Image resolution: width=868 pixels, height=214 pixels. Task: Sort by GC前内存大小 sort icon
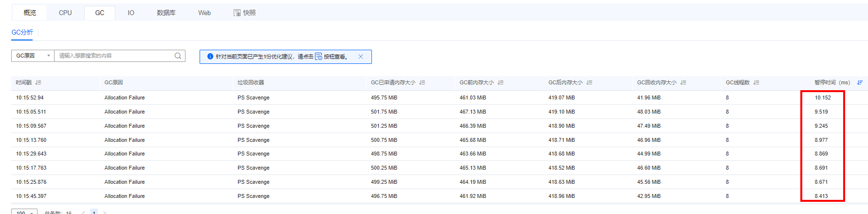point(500,83)
